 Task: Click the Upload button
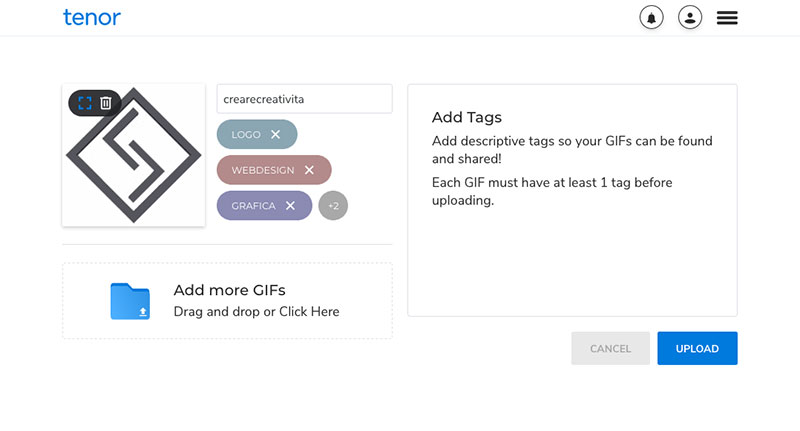coord(697,348)
